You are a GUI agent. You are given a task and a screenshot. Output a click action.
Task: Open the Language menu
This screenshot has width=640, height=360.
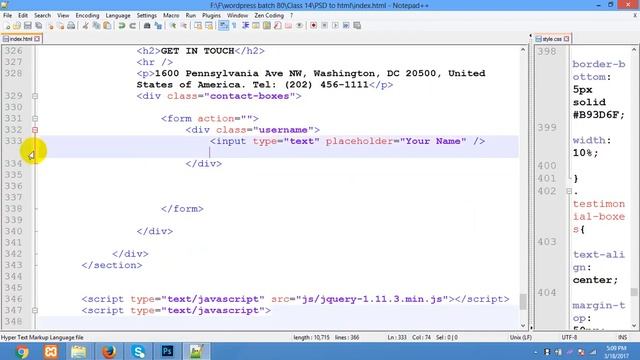click(118, 16)
